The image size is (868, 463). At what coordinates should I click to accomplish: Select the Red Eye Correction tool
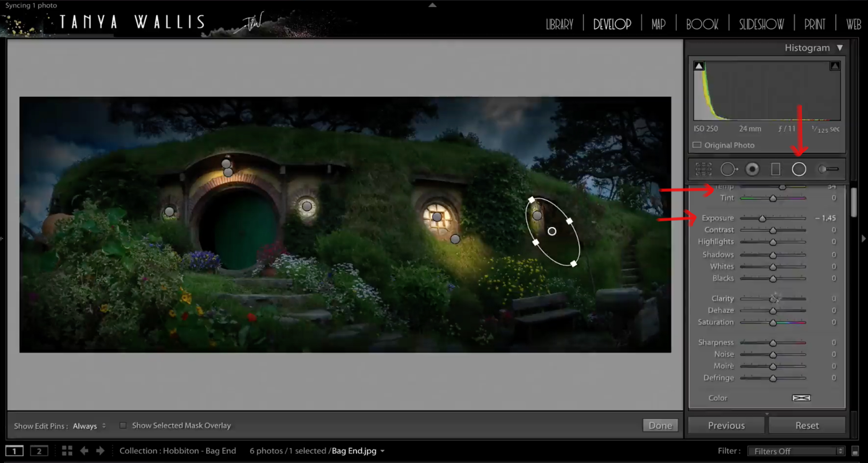click(x=752, y=169)
